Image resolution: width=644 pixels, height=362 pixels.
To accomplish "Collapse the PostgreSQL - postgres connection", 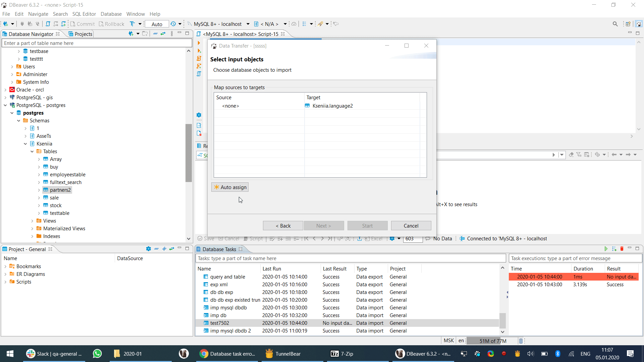I will [5, 105].
